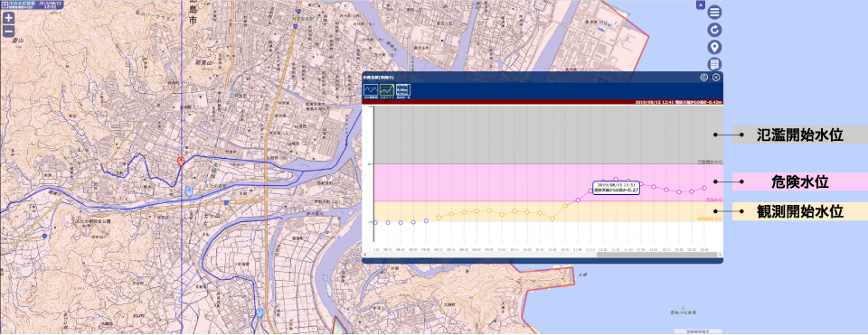Viewport: 868px width, 335px height.
Task: Select the water level graph icon
Action: point(386,90)
